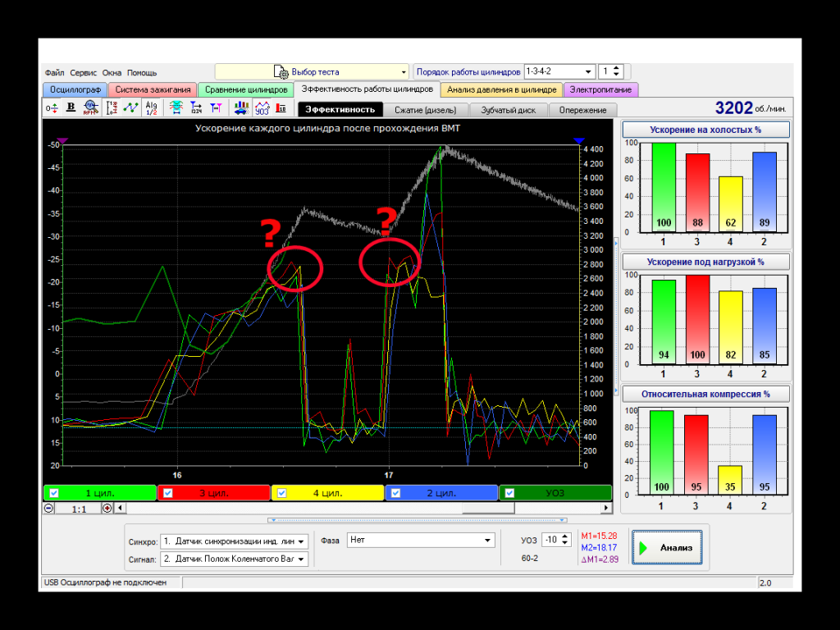Click the graph scrollbar left arrow
Viewport: 840px width, 630px height.
click(120, 508)
